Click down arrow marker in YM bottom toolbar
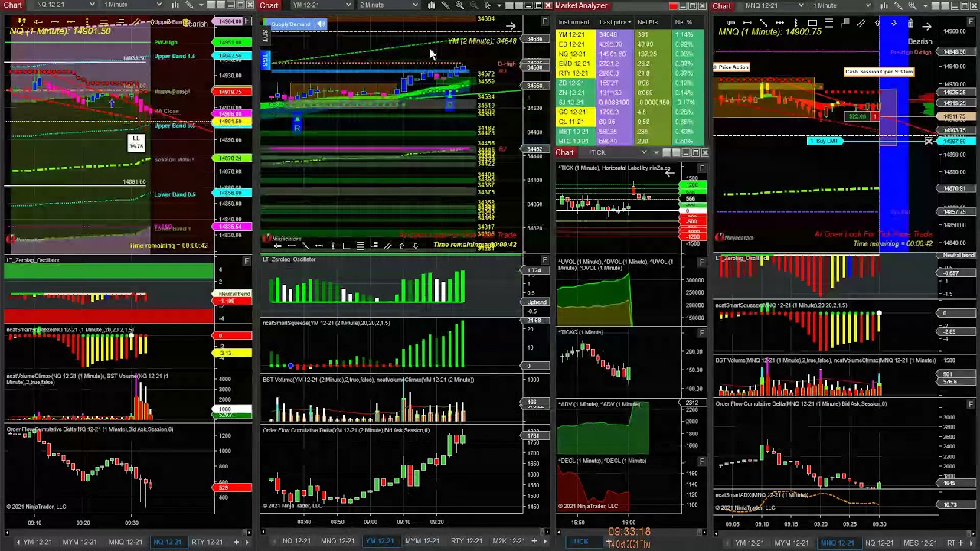This screenshot has height=551, width=980. tap(416, 246)
